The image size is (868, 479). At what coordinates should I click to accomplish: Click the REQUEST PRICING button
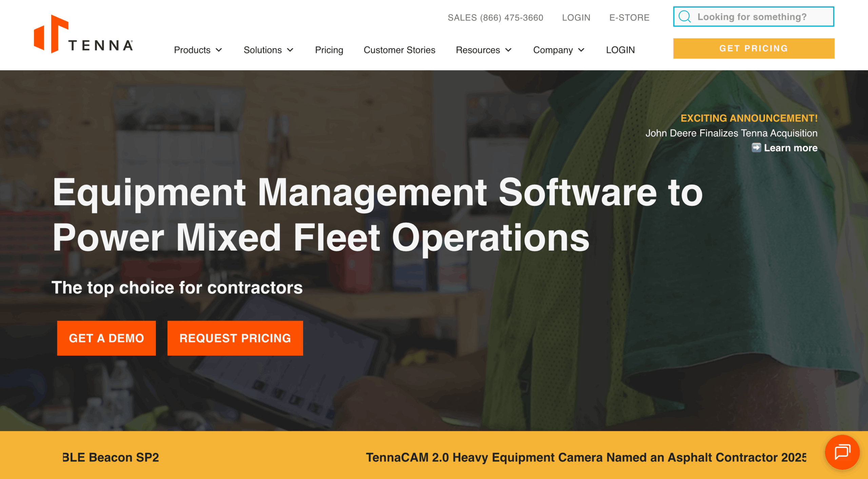click(x=235, y=338)
